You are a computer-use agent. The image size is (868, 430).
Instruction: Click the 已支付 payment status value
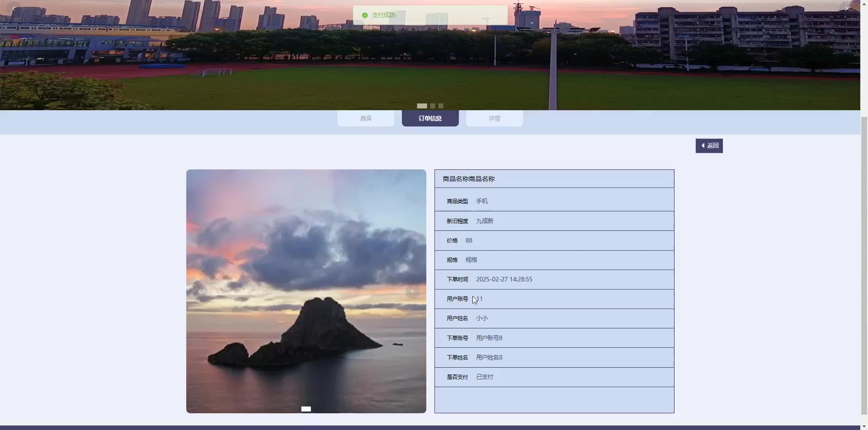[484, 377]
